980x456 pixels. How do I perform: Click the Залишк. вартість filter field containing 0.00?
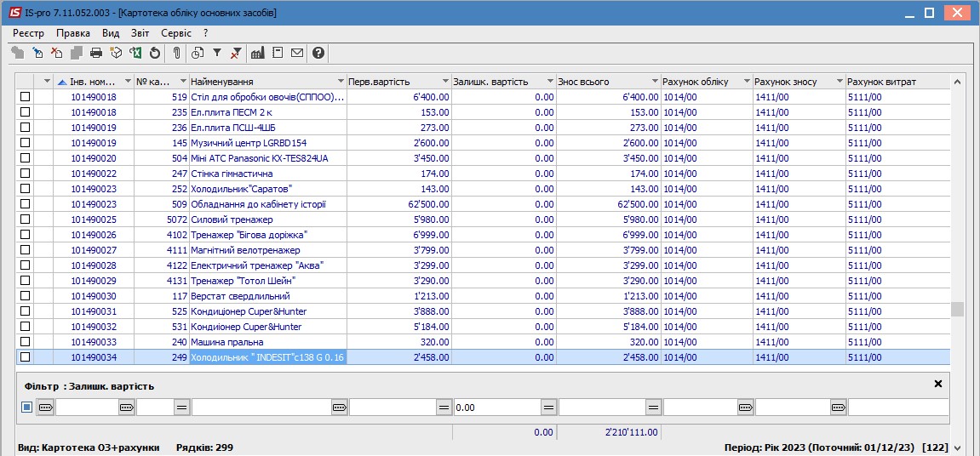click(x=497, y=408)
